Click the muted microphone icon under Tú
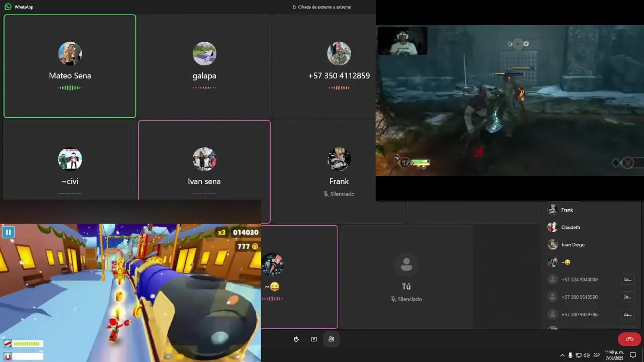Screen dimensions: 644x362 tap(393, 299)
